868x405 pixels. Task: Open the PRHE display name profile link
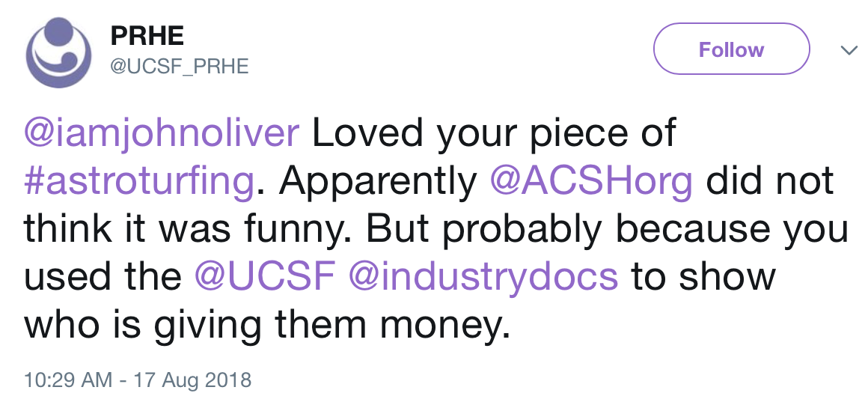point(147,35)
